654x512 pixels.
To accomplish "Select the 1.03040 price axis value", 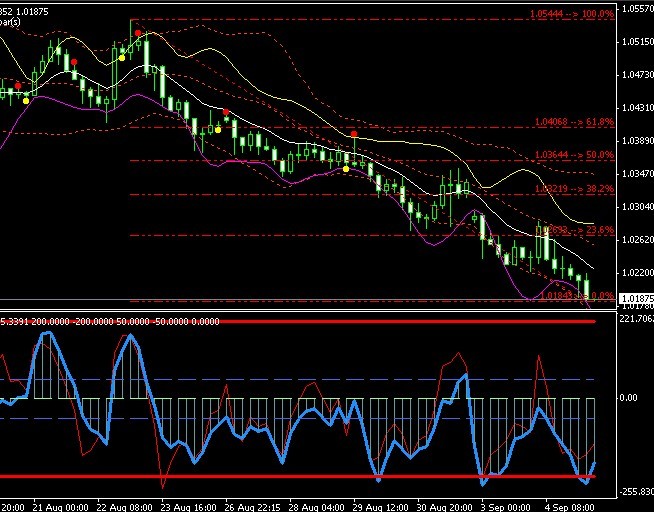I will click(x=637, y=206).
